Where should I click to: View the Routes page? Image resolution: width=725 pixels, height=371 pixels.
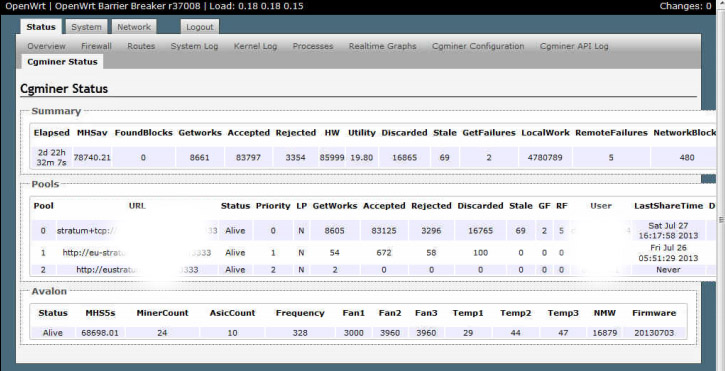coord(141,46)
